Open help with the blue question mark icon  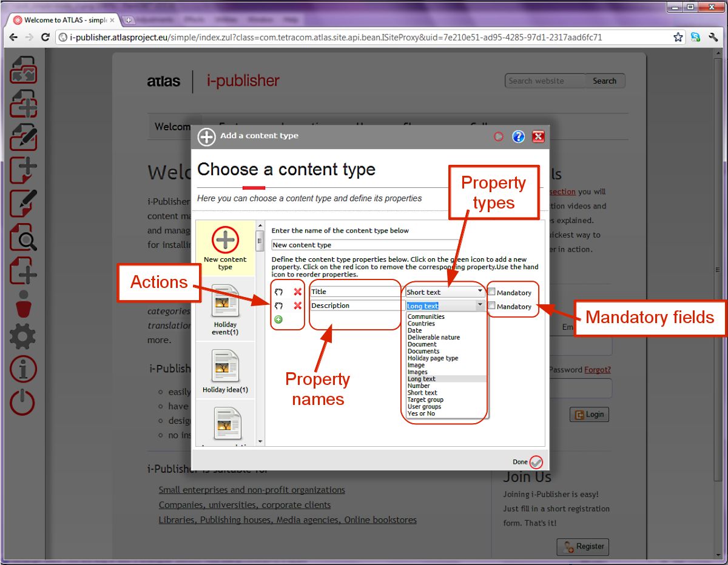518,136
